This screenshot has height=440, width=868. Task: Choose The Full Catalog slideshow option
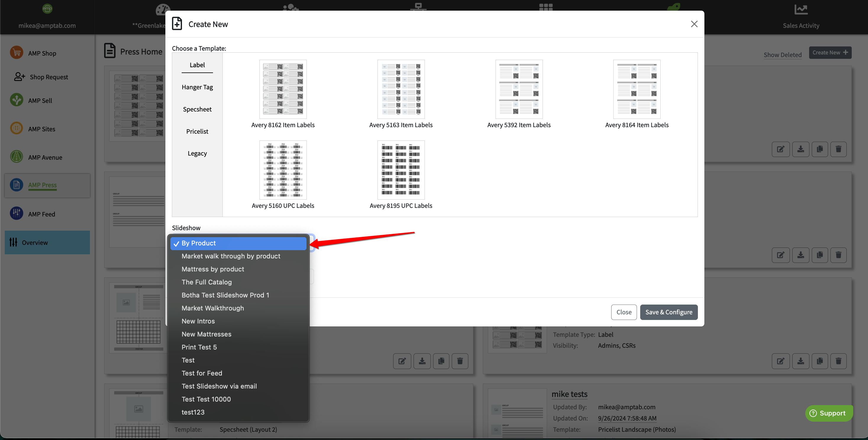tap(206, 282)
